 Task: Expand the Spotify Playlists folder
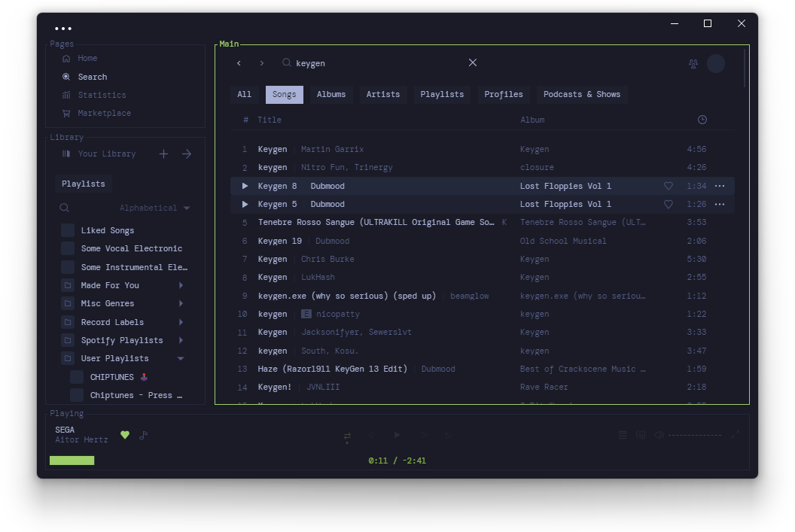(x=181, y=340)
